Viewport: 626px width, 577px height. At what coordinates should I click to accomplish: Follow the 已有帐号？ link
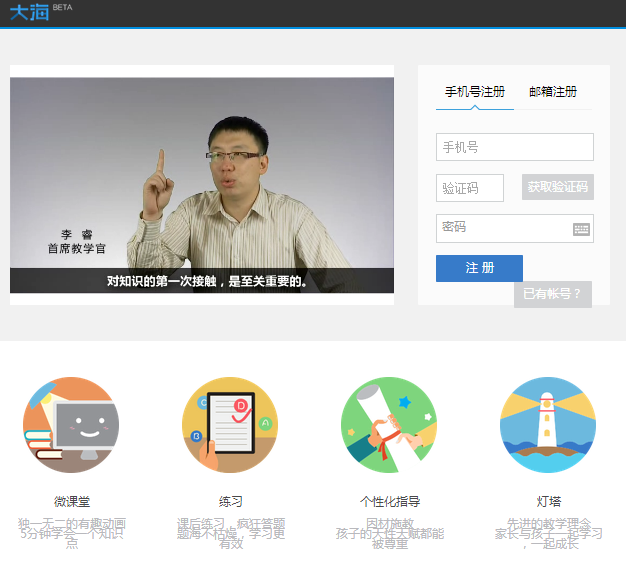pos(552,294)
